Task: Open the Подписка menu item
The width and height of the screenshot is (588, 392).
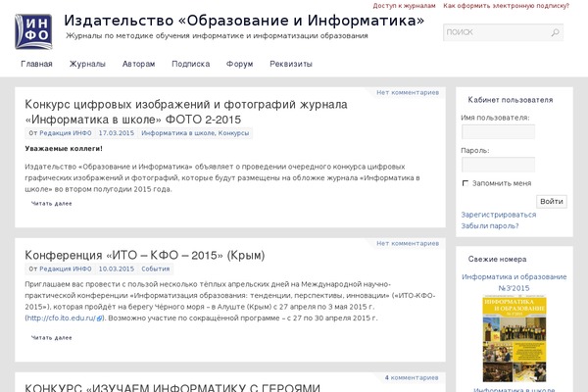Action: tap(190, 64)
